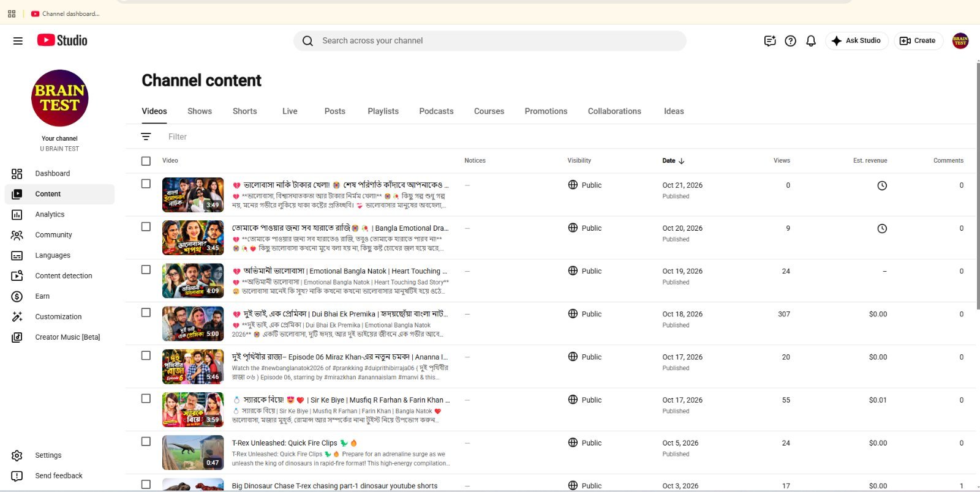The image size is (980, 492).
Task: Switch to the Live tab
Action: point(290,111)
